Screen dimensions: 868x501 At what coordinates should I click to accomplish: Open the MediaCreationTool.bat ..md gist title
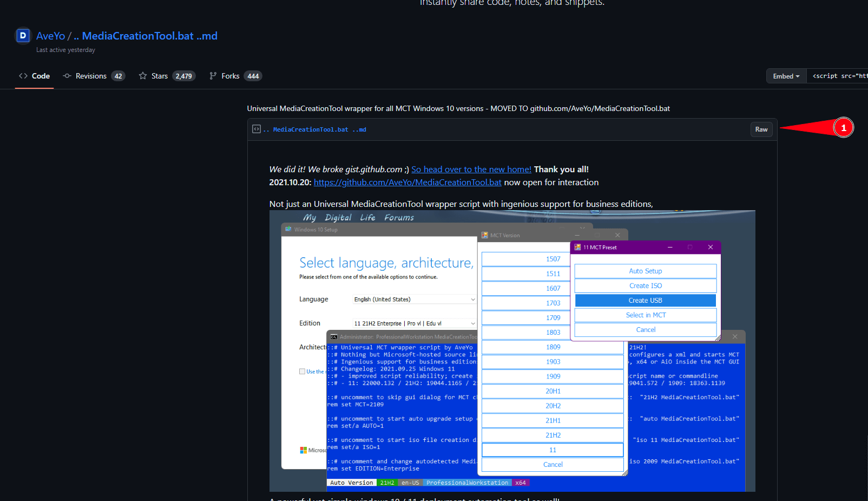point(146,36)
